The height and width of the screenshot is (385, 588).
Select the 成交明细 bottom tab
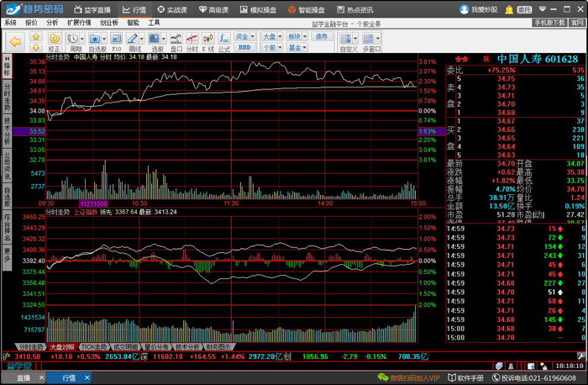point(125,346)
